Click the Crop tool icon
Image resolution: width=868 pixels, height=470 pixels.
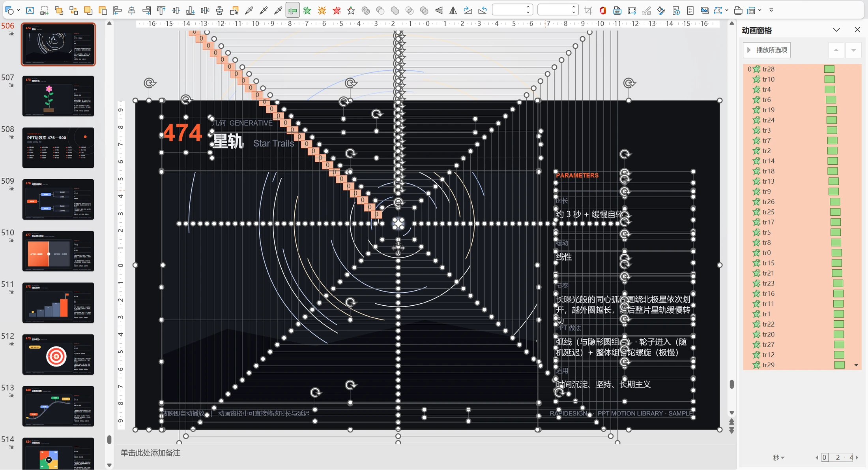pos(588,10)
